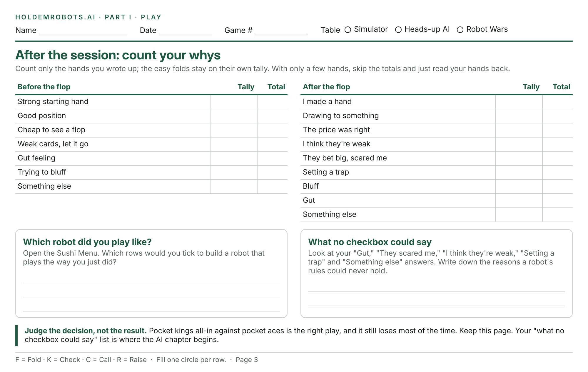
Task: Click the 'After the flop' table header
Action: pyautogui.click(x=326, y=87)
